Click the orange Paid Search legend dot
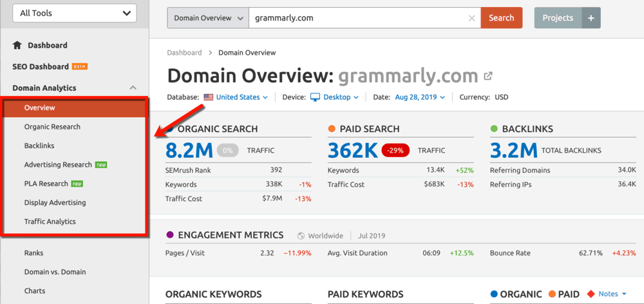 [x=332, y=129]
